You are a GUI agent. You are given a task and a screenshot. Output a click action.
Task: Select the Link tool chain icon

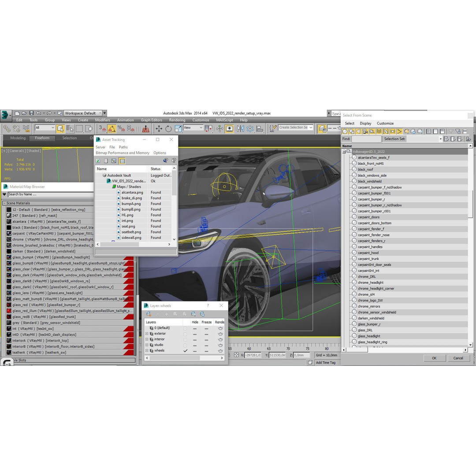click(x=7, y=129)
